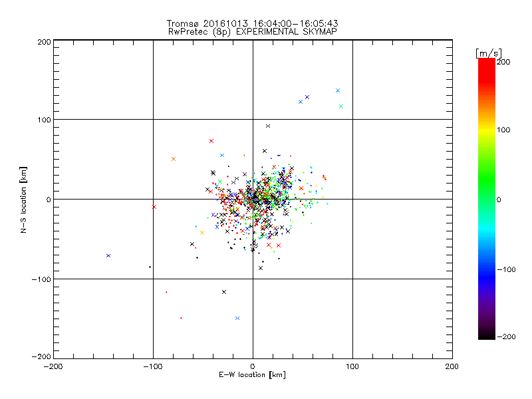Screen dimensions: 532x399
Task: Pick the black bottom of the colorbar
Action: pyautogui.click(x=486, y=336)
